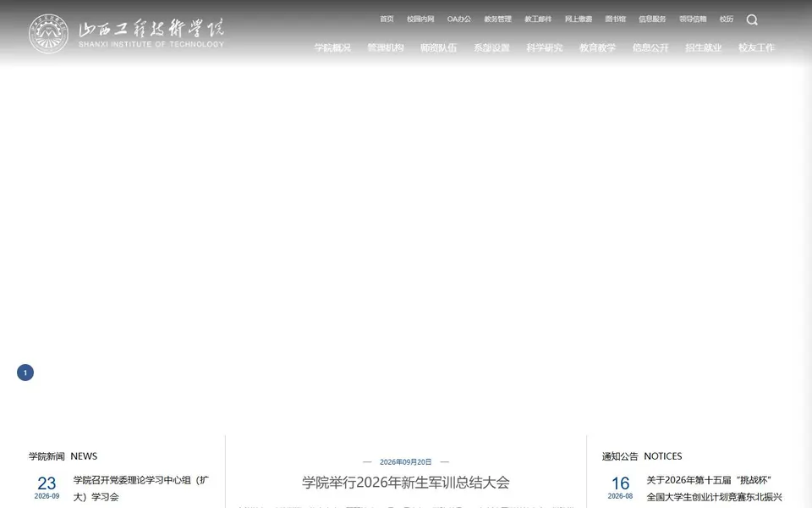Open the 学院概况 menu
This screenshot has width=812, height=508.
pyautogui.click(x=332, y=47)
